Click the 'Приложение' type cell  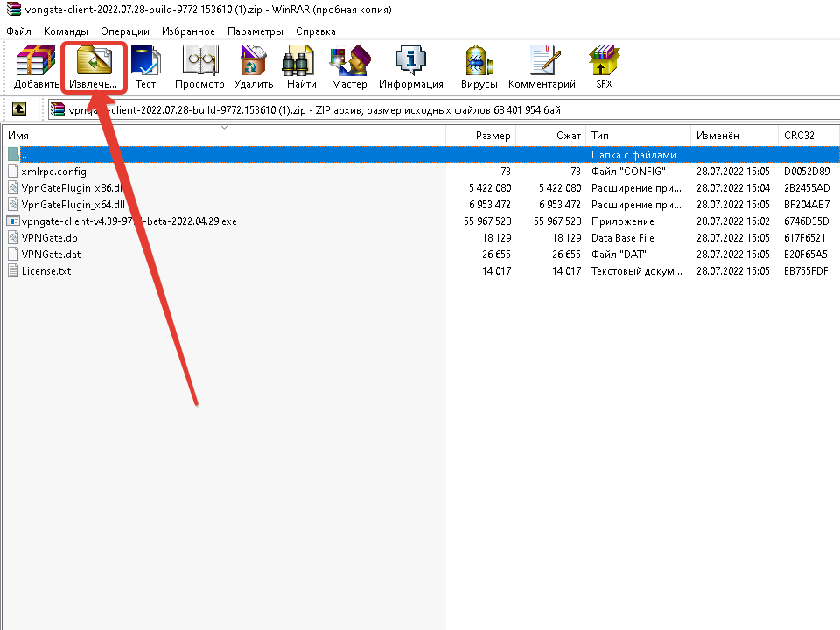click(622, 221)
